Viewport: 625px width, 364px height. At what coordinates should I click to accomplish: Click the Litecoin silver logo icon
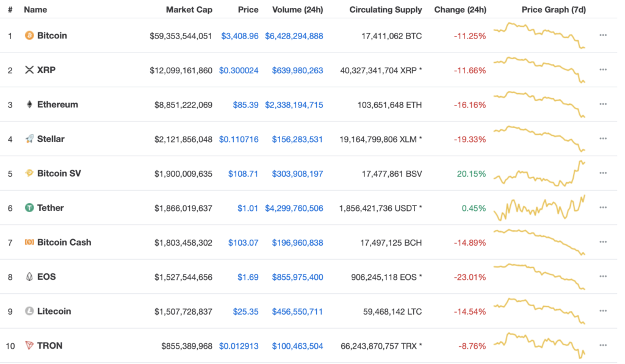click(29, 312)
